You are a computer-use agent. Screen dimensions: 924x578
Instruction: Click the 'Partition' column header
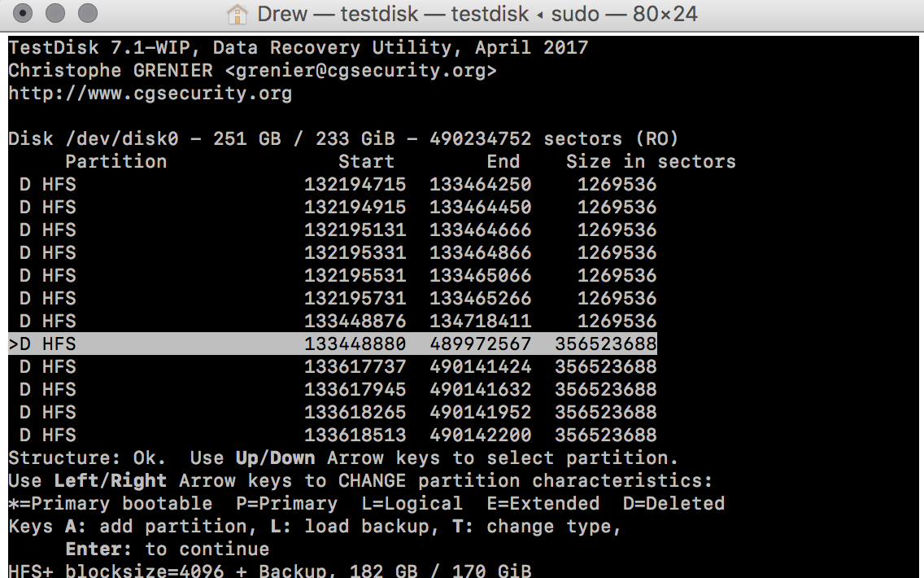(x=116, y=162)
